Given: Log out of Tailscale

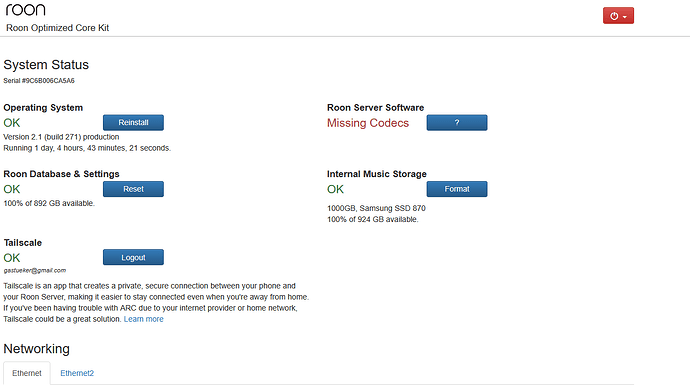Looking at the screenshot, I should coord(133,257).
